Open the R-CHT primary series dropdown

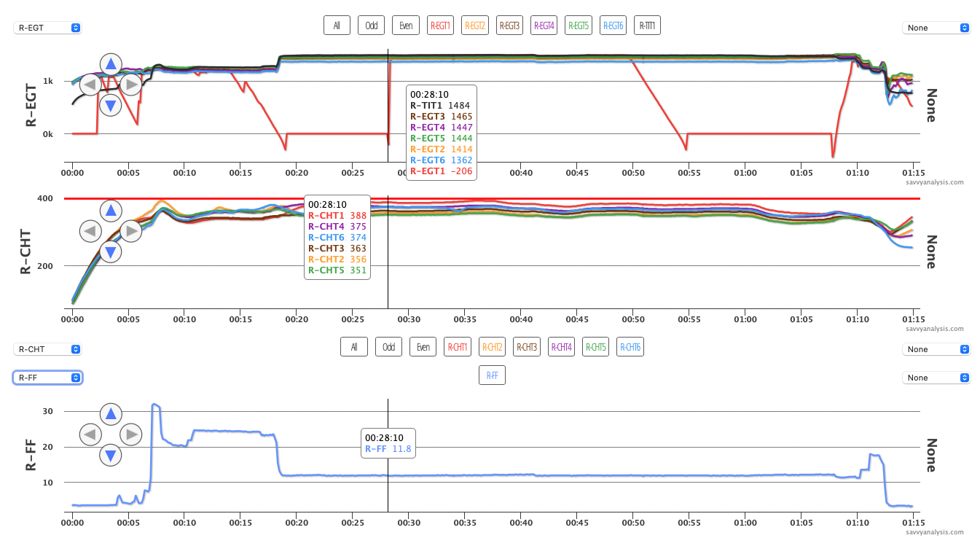pyautogui.click(x=47, y=349)
